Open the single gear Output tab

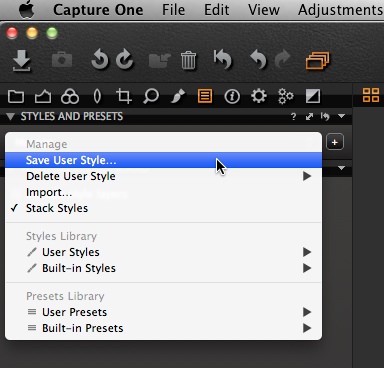pos(259,96)
